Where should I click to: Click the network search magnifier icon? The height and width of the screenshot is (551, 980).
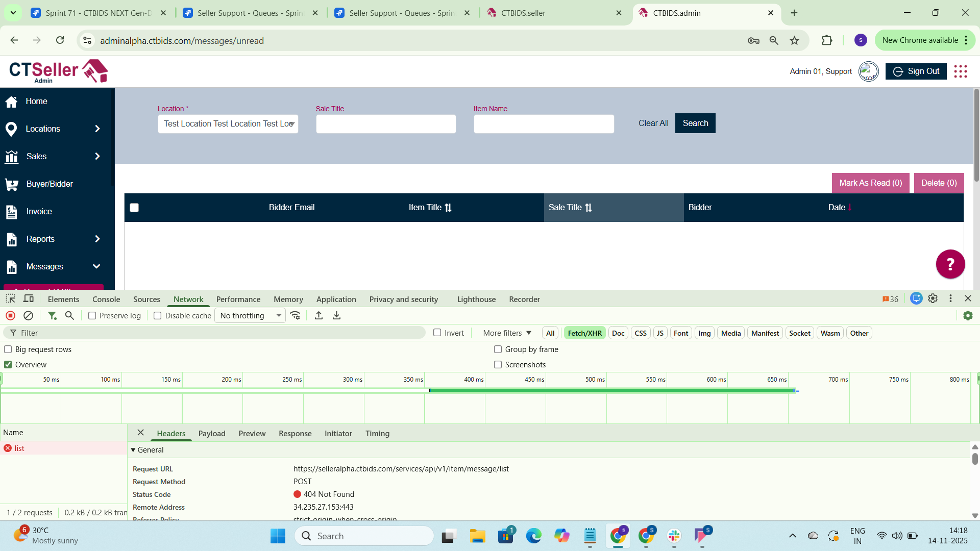pos(69,316)
